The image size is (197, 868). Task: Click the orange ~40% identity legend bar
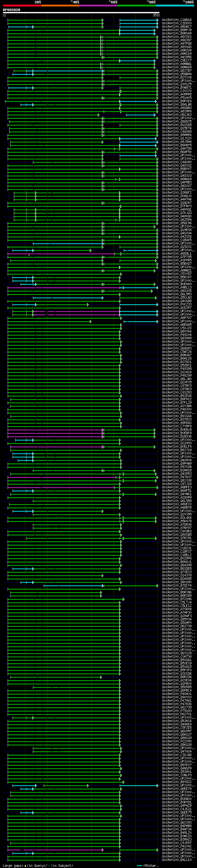pyautogui.click(x=60, y=6)
